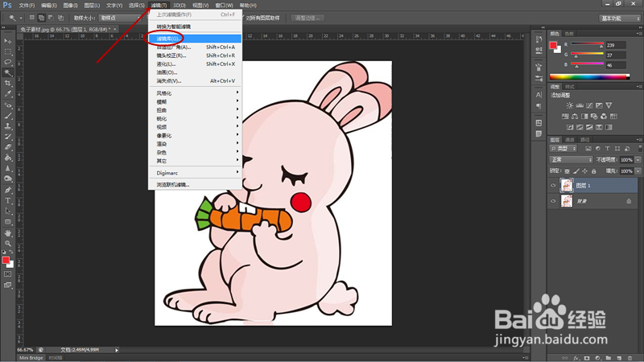Open the workspace switcher 基本功能
Screen dimensions: 644x362
point(620,18)
